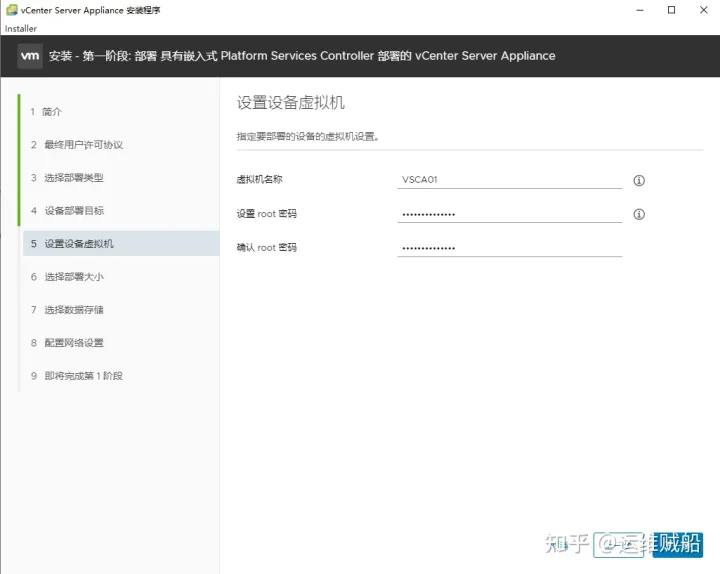The width and height of the screenshot is (720, 574).
Task: Open info tooltip beside 虚拟机名称 field
Action: click(x=639, y=181)
